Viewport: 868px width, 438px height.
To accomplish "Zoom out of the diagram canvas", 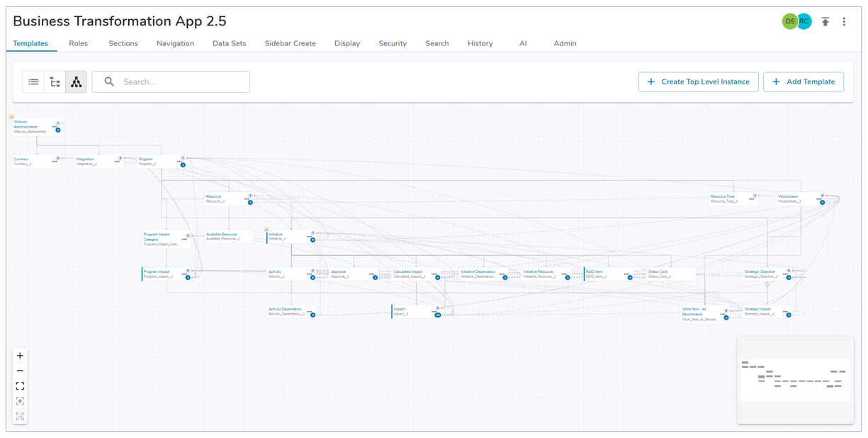I will pos(20,371).
